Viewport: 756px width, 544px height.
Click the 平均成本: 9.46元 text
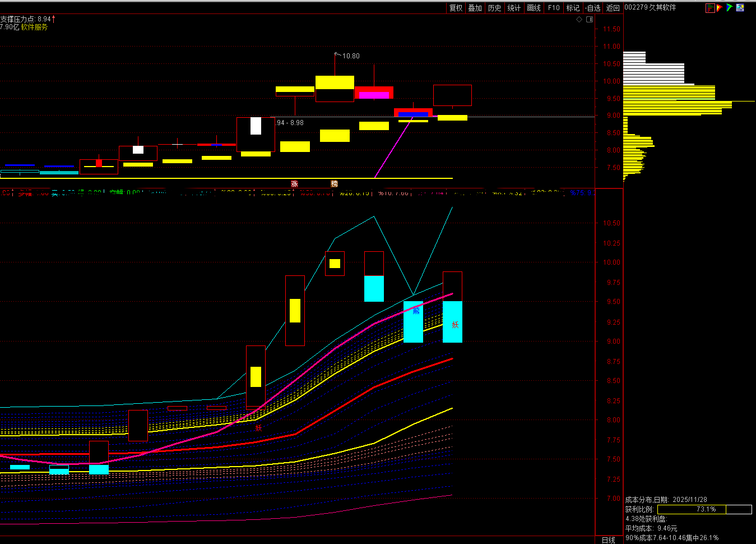pyautogui.click(x=651, y=528)
